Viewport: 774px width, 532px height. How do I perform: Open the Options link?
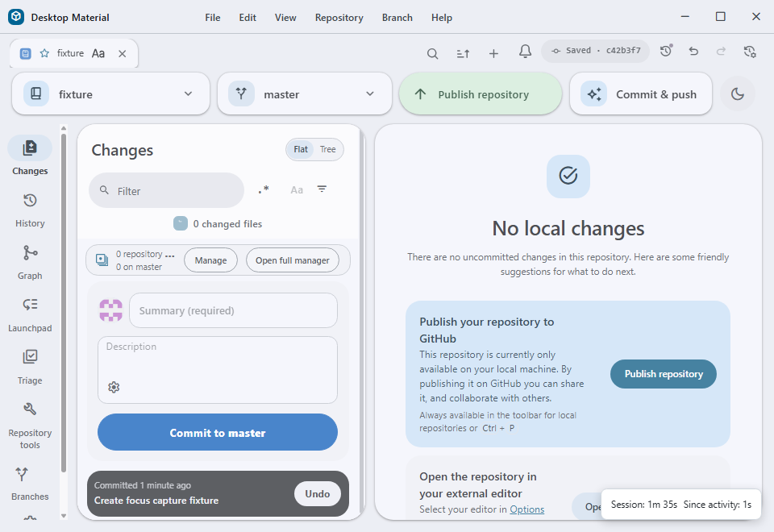(526, 509)
